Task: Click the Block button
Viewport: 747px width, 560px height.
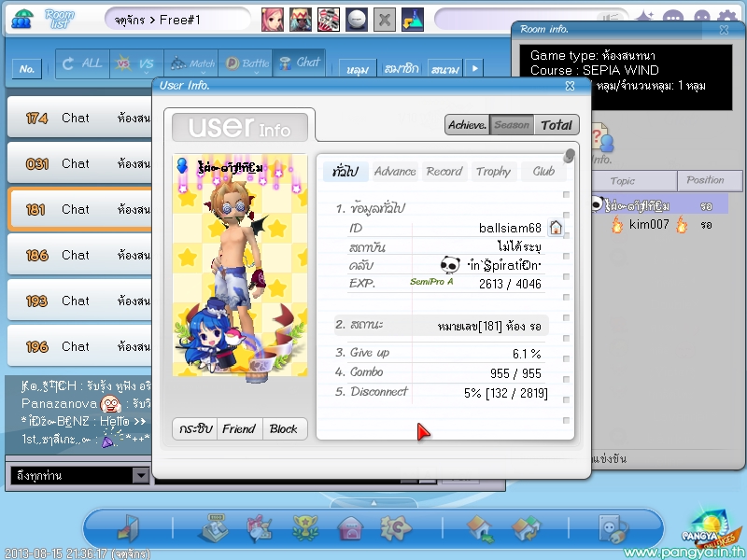Action: [284, 429]
